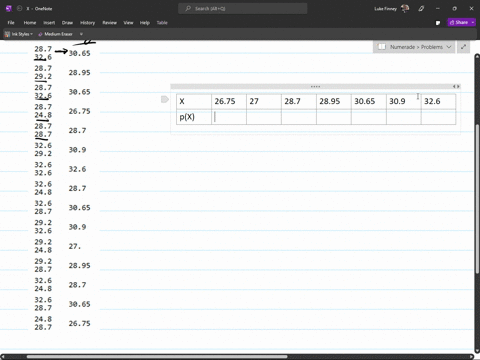
Task: Open the Draw tab
Action: pos(67,23)
